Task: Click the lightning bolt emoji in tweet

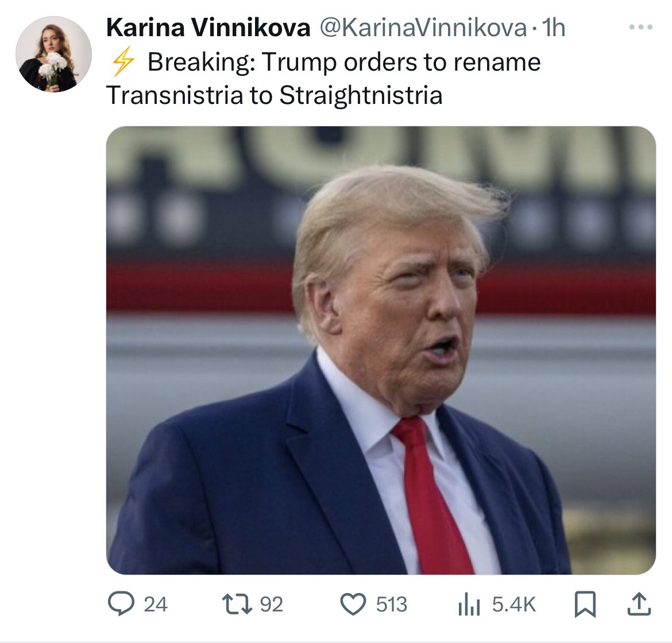Action: pos(122,62)
